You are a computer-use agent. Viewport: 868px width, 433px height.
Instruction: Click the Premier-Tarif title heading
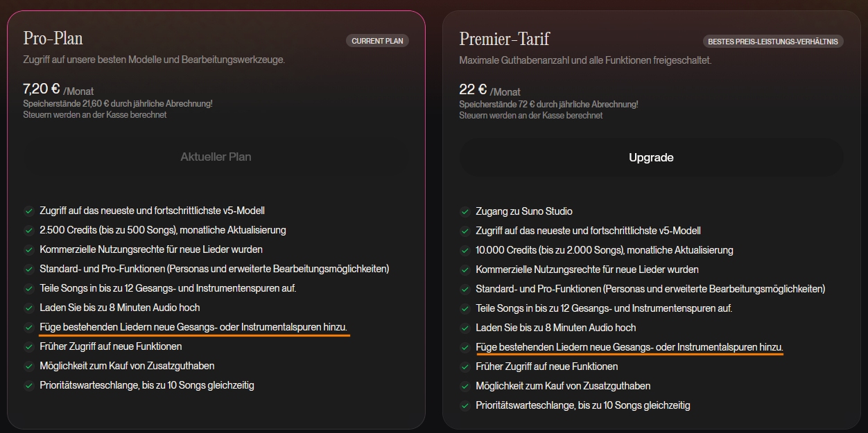(x=504, y=39)
